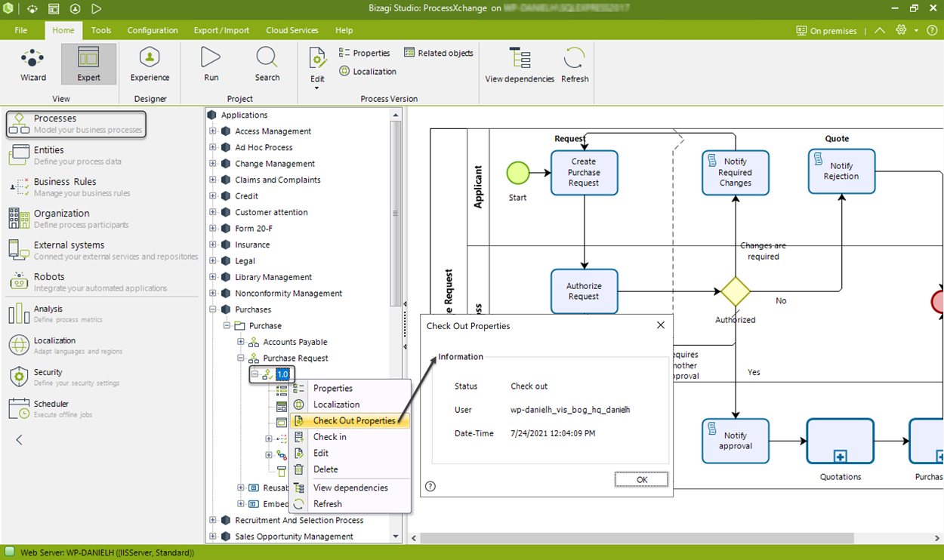Collapse the Purchases application node
944x560 pixels.
pos(212,309)
